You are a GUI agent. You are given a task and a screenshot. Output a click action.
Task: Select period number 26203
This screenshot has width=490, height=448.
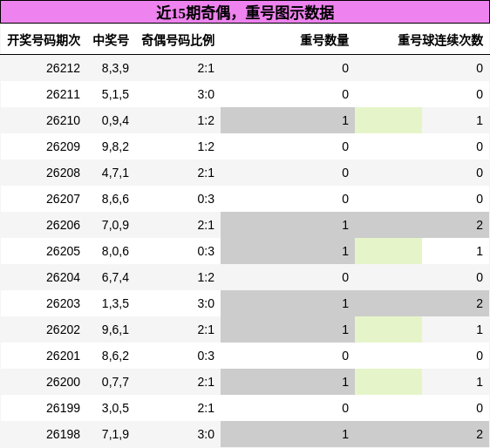[63, 303]
